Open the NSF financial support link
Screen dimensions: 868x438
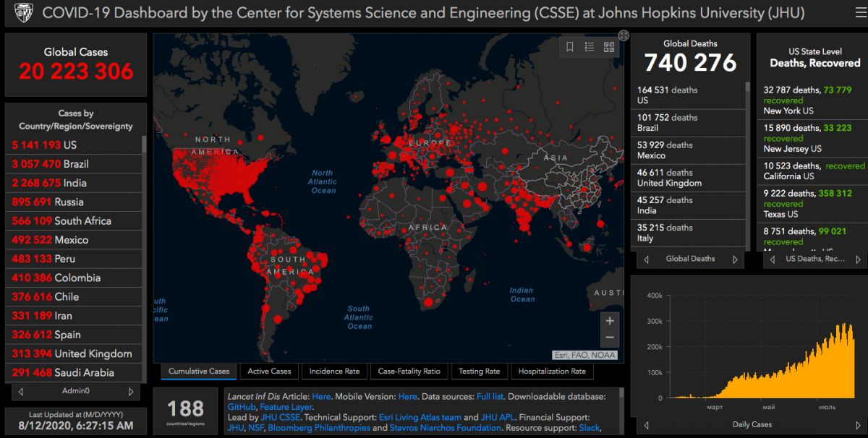point(255,428)
